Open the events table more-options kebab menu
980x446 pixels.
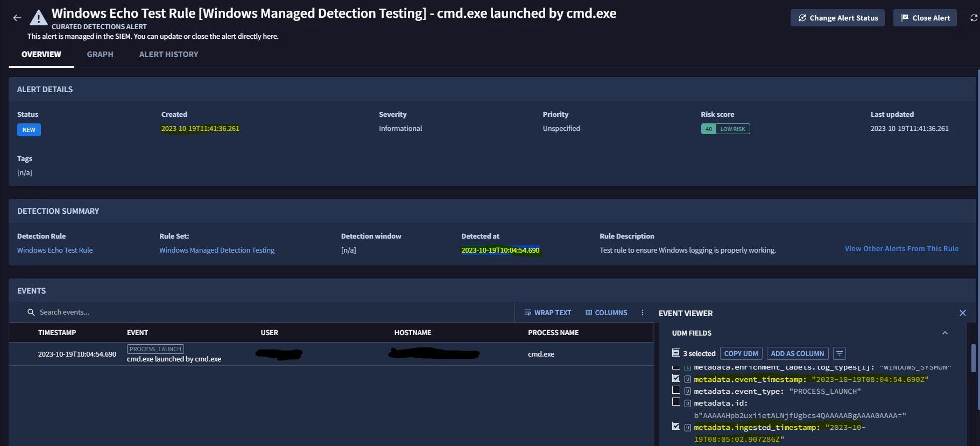click(642, 312)
